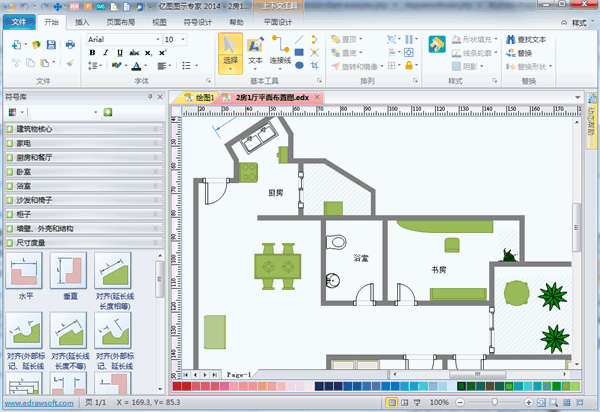The height and width of the screenshot is (412, 600).
Task: Toggle subscript formatting
Action: point(148,53)
